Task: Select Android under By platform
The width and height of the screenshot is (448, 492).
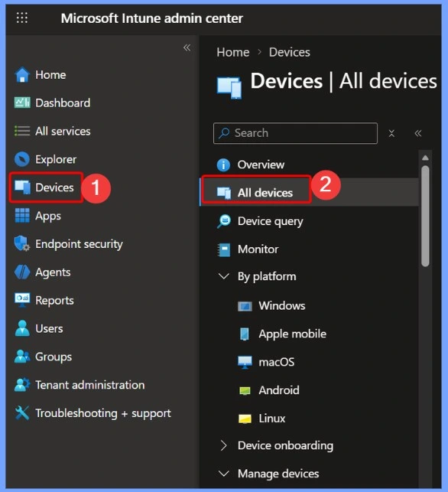Action: [x=279, y=390]
